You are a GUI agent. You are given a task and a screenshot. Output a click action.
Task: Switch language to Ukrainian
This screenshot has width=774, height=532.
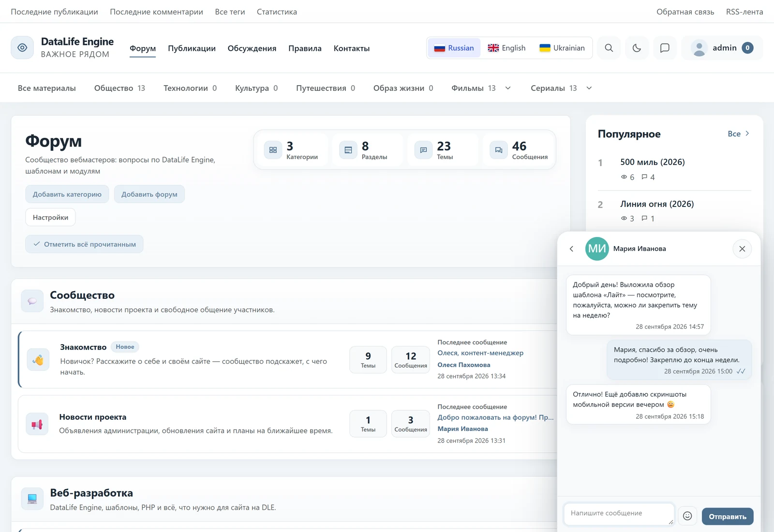click(562, 48)
